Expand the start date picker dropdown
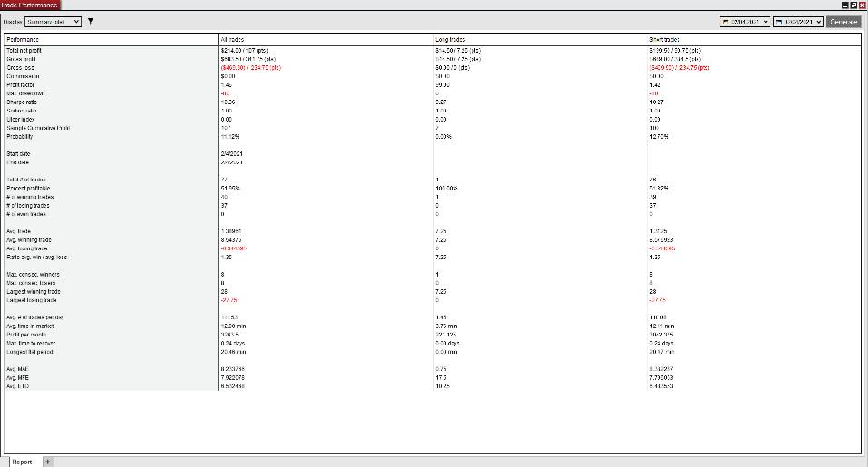This screenshot has height=467, width=868. click(766, 22)
